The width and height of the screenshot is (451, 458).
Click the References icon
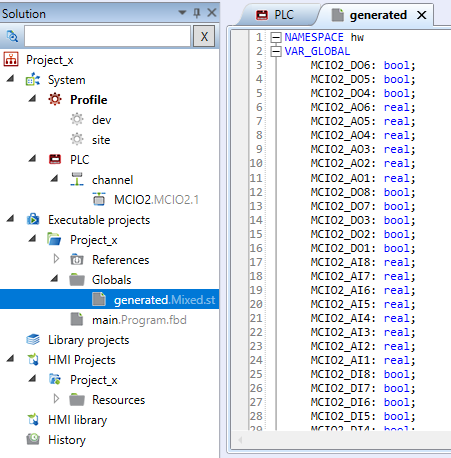pos(77,259)
